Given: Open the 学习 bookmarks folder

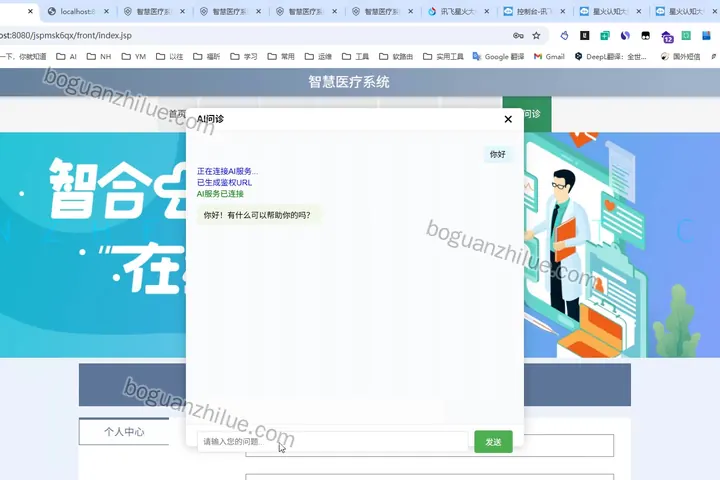Looking at the screenshot, I should point(244,56).
